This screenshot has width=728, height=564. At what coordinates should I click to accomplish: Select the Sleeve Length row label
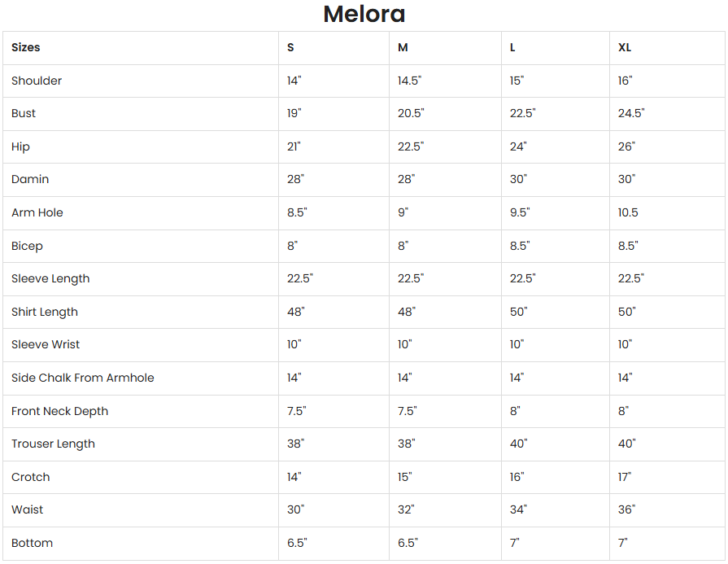click(x=50, y=278)
